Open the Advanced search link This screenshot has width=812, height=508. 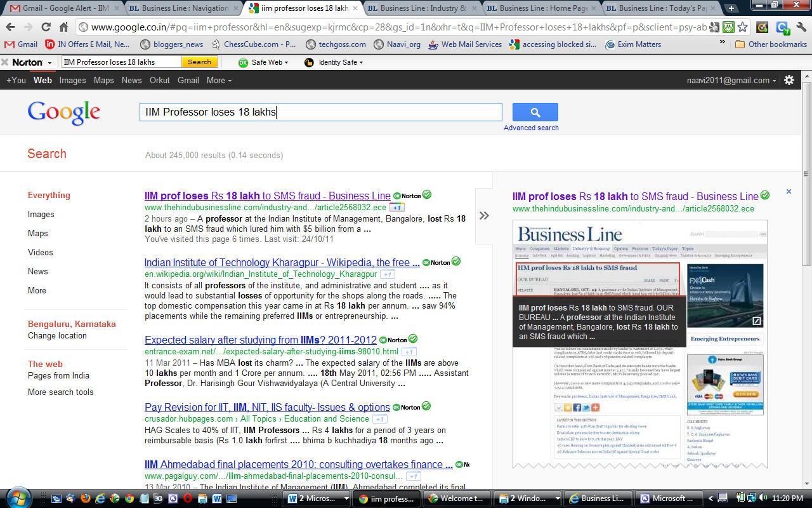[531, 128]
